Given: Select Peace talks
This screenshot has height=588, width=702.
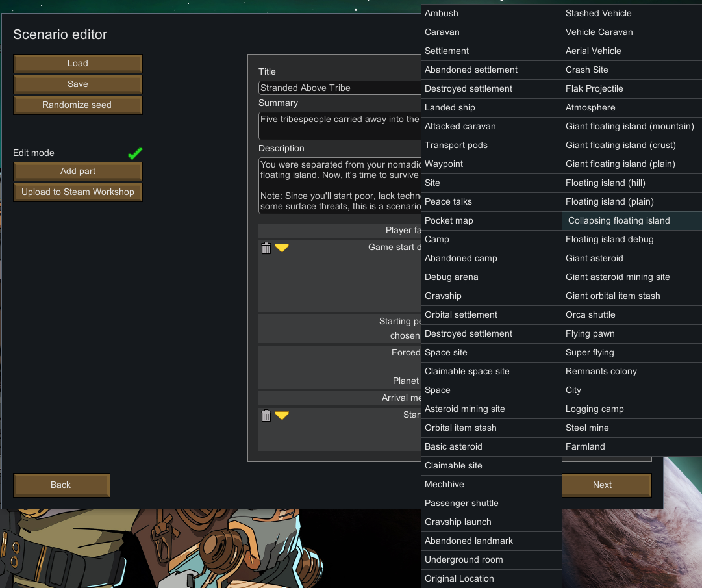Looking at the screenshot, I should click(x=491, y=201).
